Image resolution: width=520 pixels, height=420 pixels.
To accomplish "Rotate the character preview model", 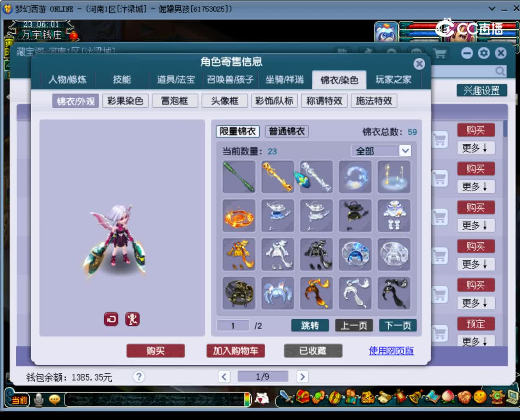I will (x=111, y=319).
